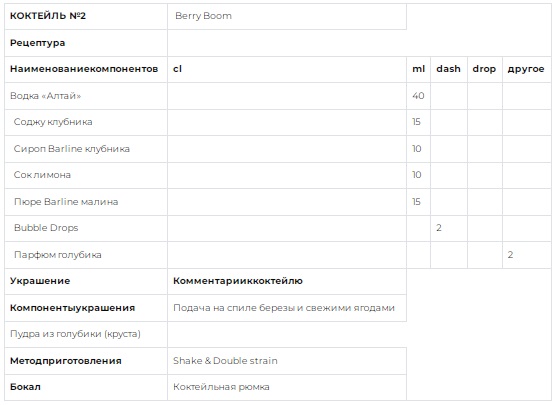The image size is (555, 405).
Task: Click the ml column header
Action: tap(418, 69)
